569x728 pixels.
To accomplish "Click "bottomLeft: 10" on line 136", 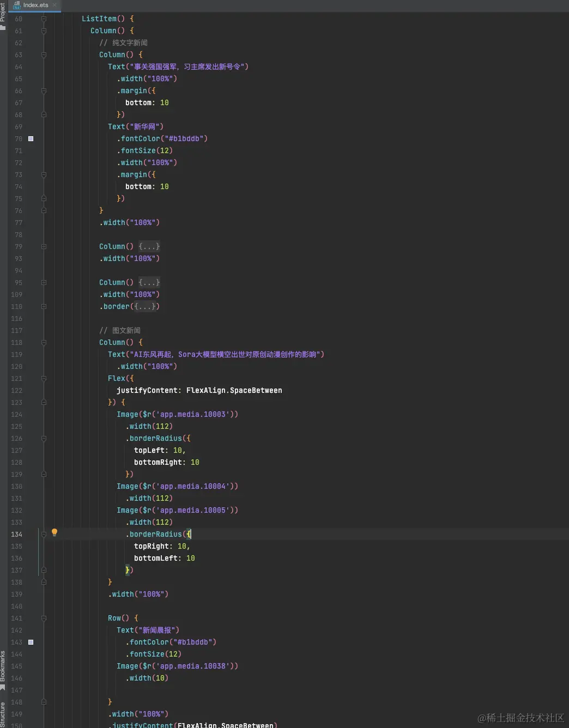I will [165, 558].
